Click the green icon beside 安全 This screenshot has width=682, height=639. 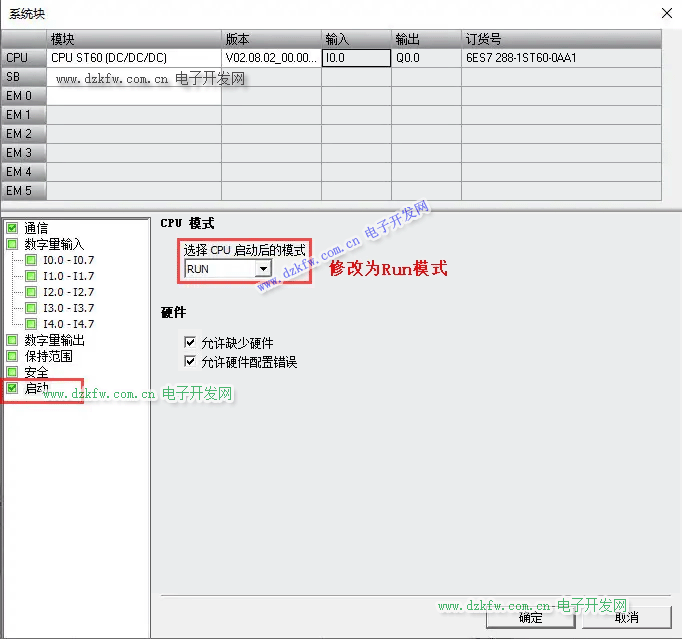click(x=12, y=372)
